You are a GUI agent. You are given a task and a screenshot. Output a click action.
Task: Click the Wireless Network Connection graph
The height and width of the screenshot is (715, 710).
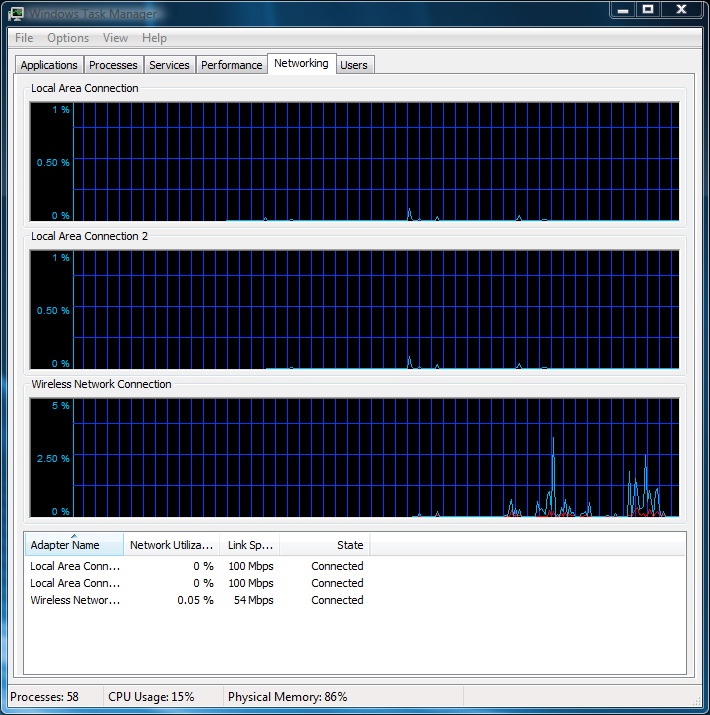375,458
